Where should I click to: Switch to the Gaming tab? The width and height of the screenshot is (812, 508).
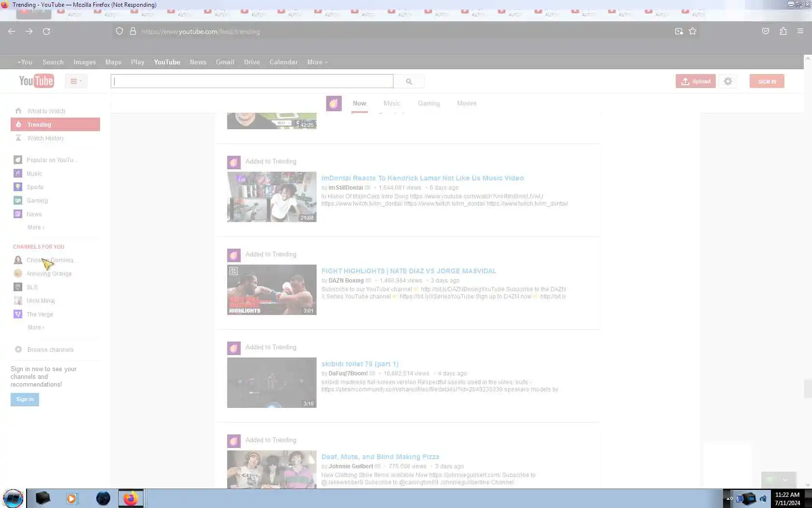(429, 104)
